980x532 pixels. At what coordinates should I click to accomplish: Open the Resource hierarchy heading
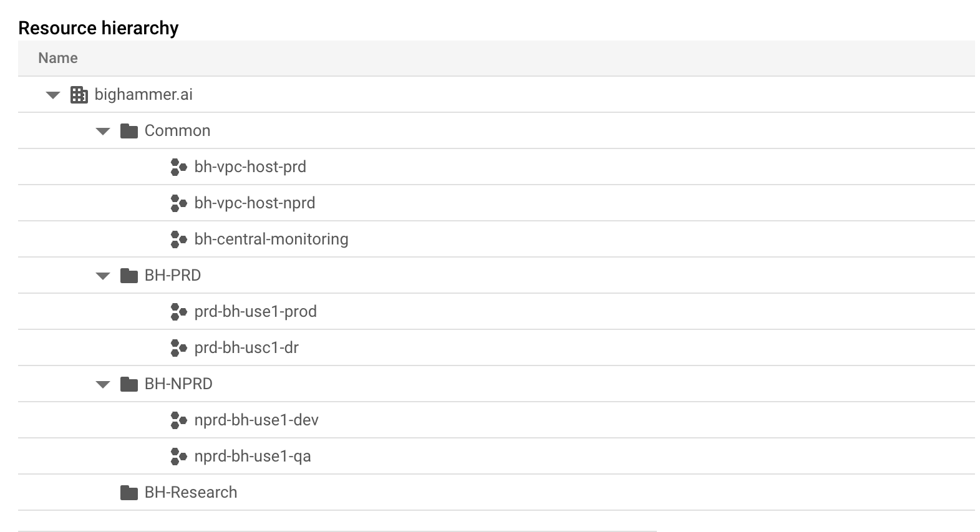98,27
